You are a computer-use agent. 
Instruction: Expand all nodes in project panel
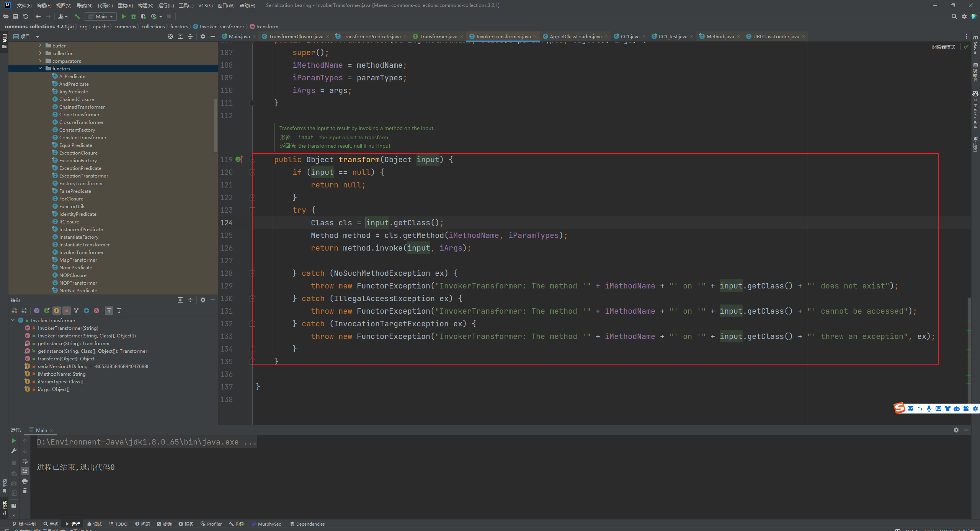pos(180,36)
